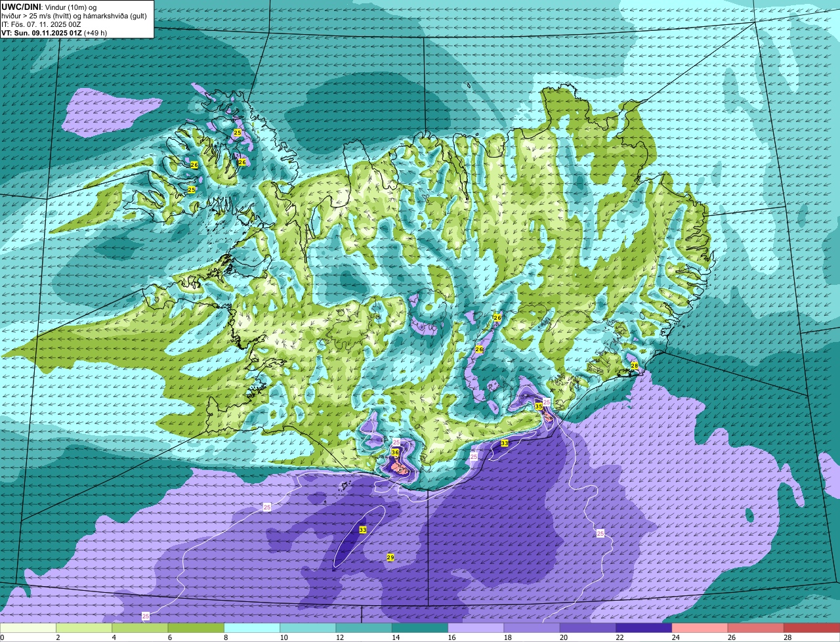Select the 26–28 m/s salmon legend swatch
Image resolution: width=840 pixels, height=642 pixels.
[756, 628]
